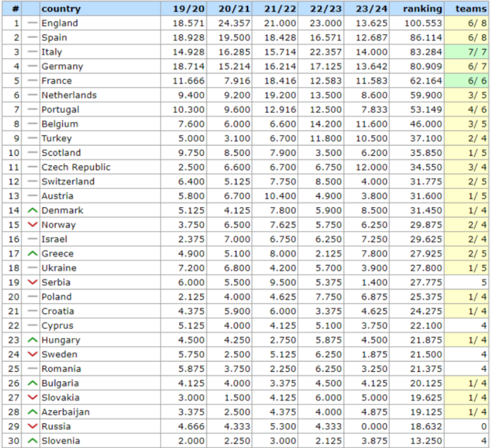Select Italy's 7/ 7 teams cell
The image size is (491, 448).
pos(466,52)
